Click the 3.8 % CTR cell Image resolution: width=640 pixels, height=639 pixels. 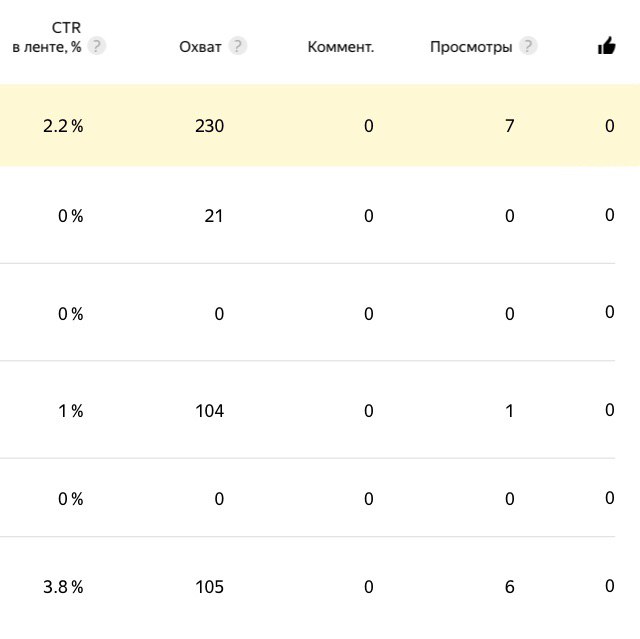pos(63,587)
